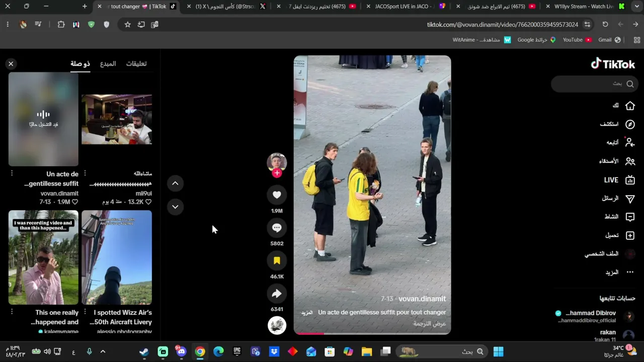Image resolution: width=644 pixels, height=362 pixels.
Task: Open Messages (الرسائل)
Action: (x=618, y=199)
